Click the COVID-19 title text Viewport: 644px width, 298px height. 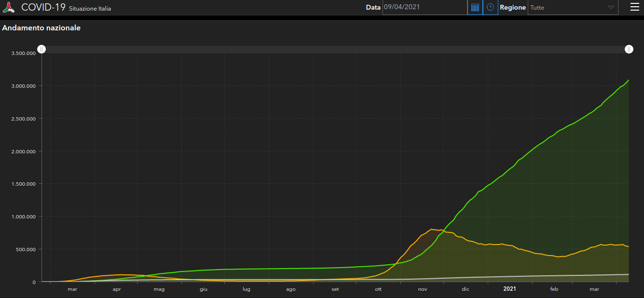pos(43,7)
